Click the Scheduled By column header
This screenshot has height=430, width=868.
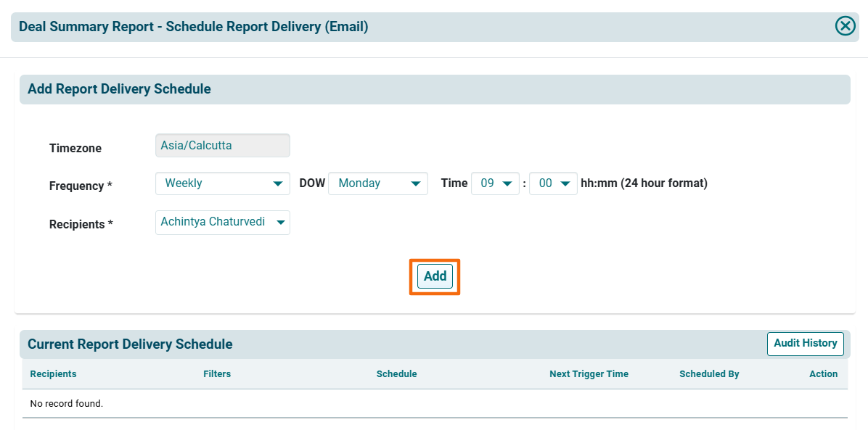pyautogui.click(x=709, y=374)
